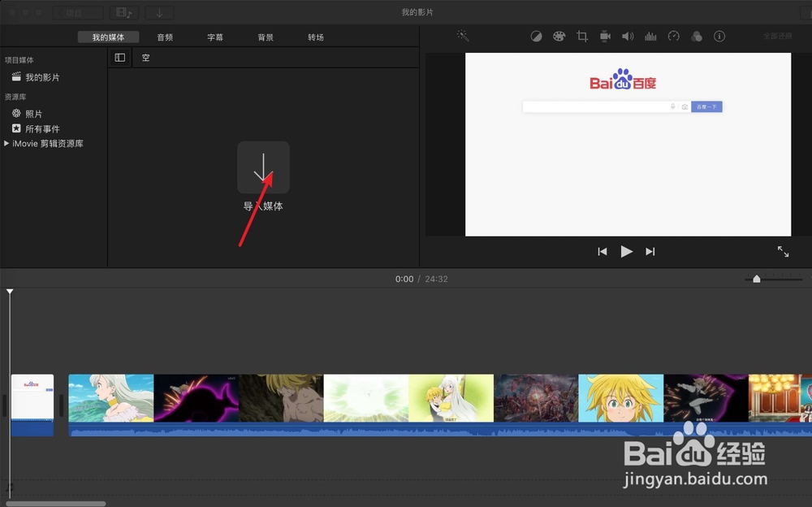Image resolution: width=812 pixels, height=507 pixels.
Task: Select the crop tool
Action: point(582,37)
